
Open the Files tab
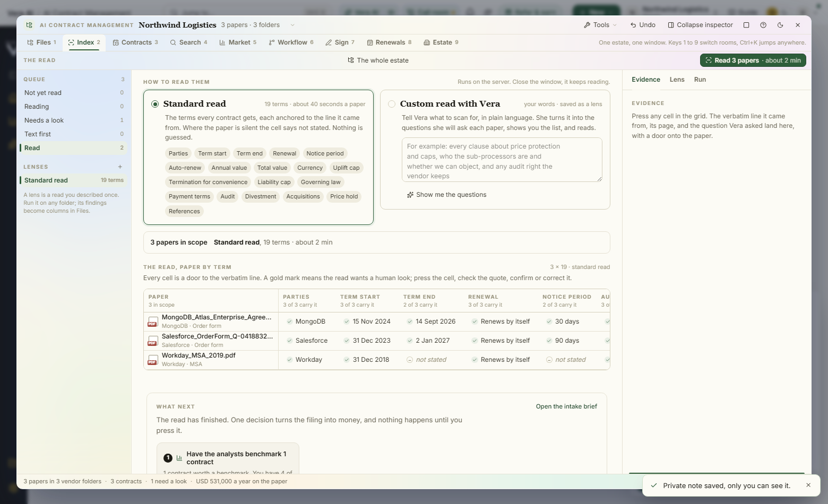(x=41, y=42)
